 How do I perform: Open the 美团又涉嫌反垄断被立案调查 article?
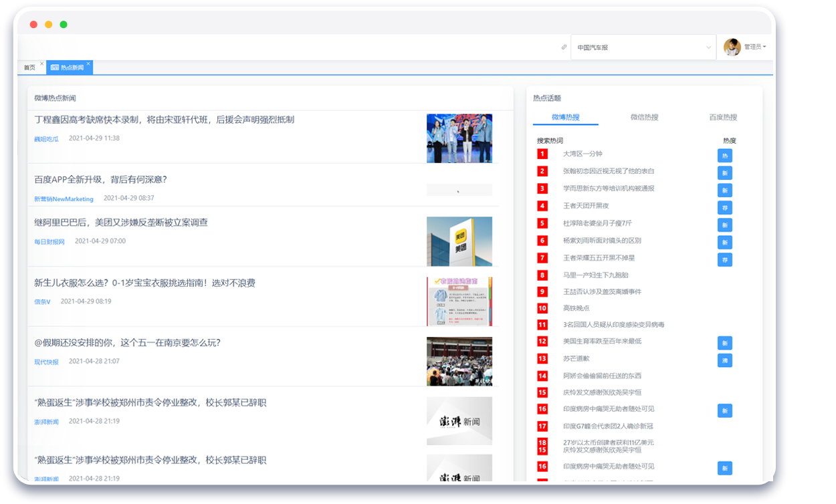121,222
